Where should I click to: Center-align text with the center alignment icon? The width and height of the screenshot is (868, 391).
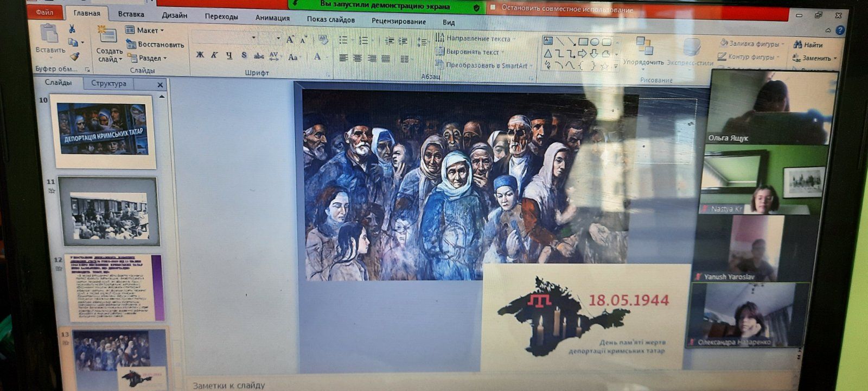pos(357,58)
